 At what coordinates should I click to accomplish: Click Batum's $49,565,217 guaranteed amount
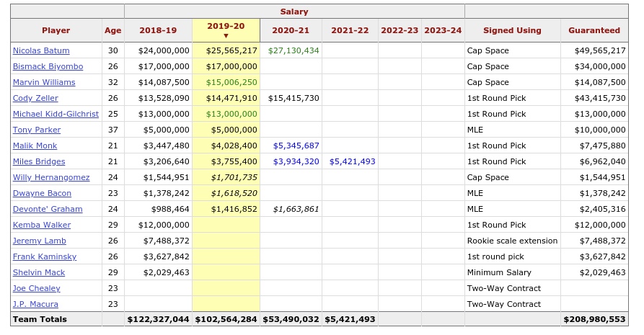(x=600, y=50)
